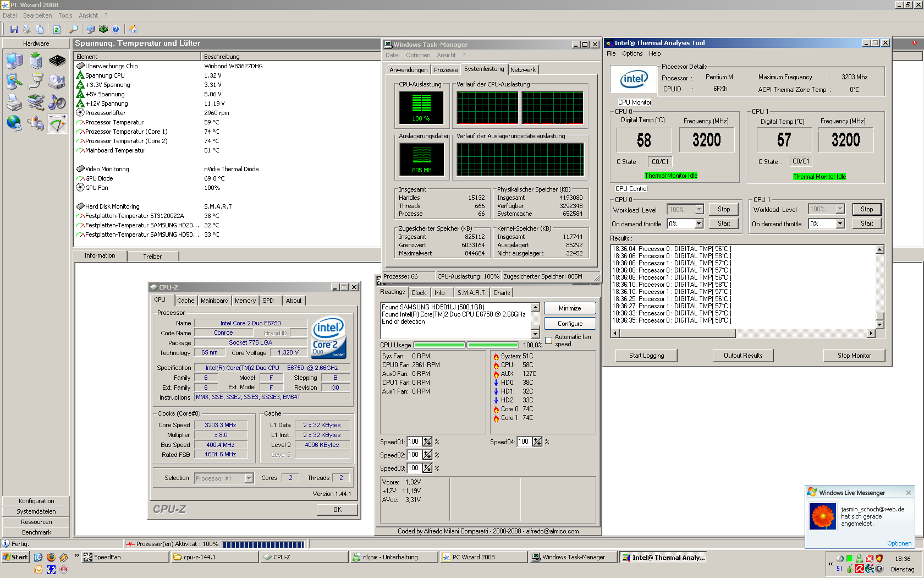Enable the Automatic fan speed checkbox

click(548, 340)
